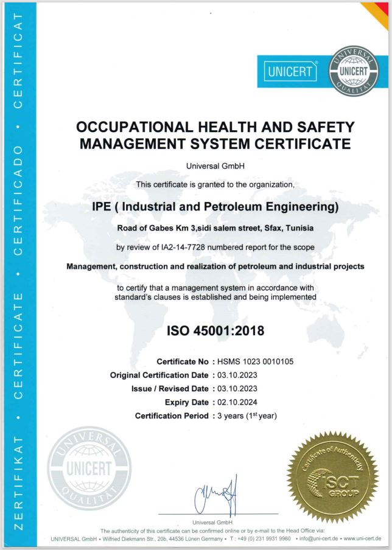
Task: Select the ISO 45001:2018 standard heading
Action: 214,332
